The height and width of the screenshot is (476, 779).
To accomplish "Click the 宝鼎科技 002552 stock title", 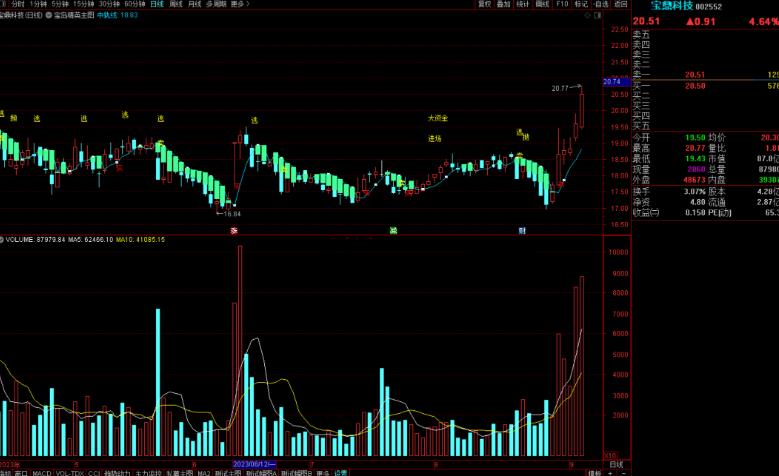I will pyautogui.click(x=686, y=6).
